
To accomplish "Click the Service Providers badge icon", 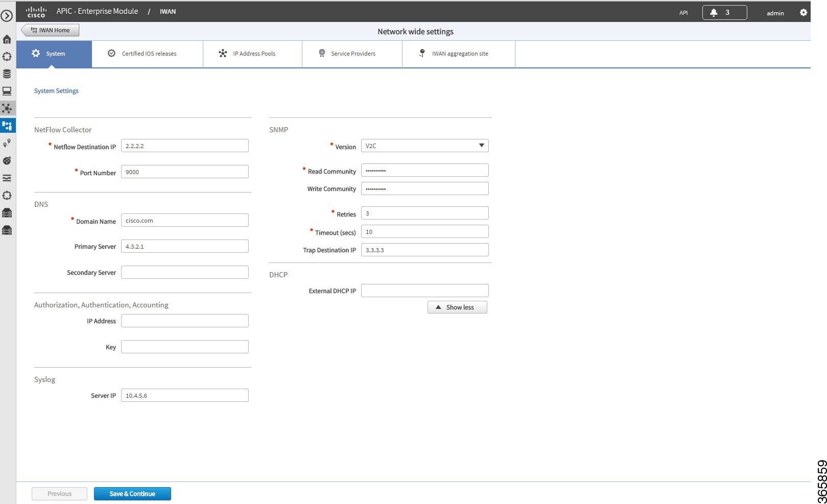I will 322,53.
